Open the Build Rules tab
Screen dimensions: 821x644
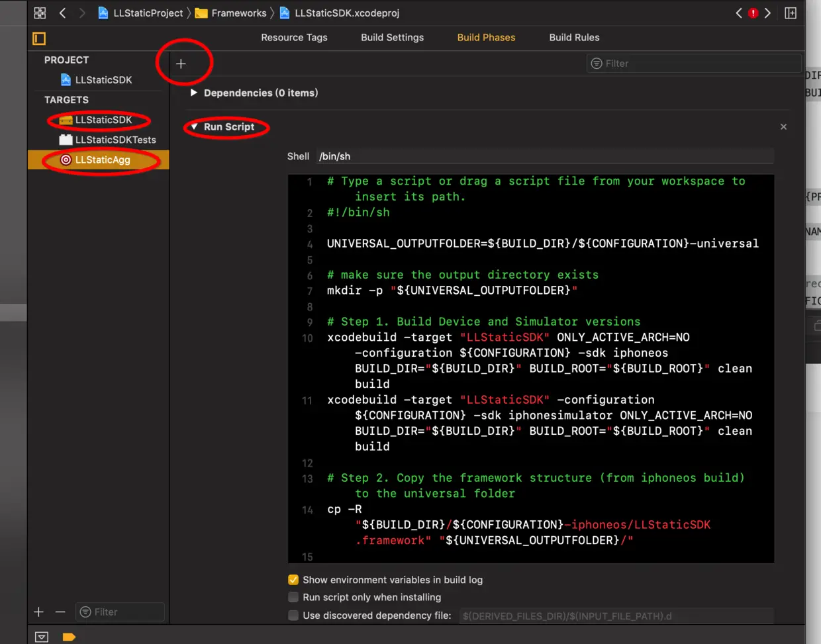click(x=574, y=38)
